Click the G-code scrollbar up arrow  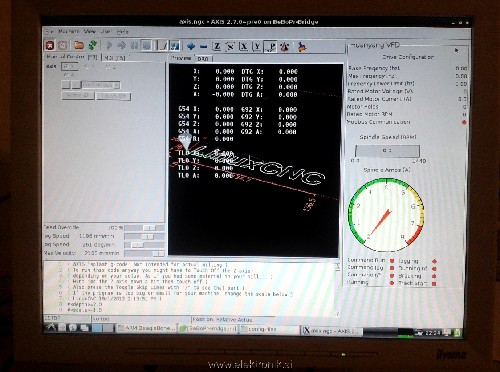(337, 266)
